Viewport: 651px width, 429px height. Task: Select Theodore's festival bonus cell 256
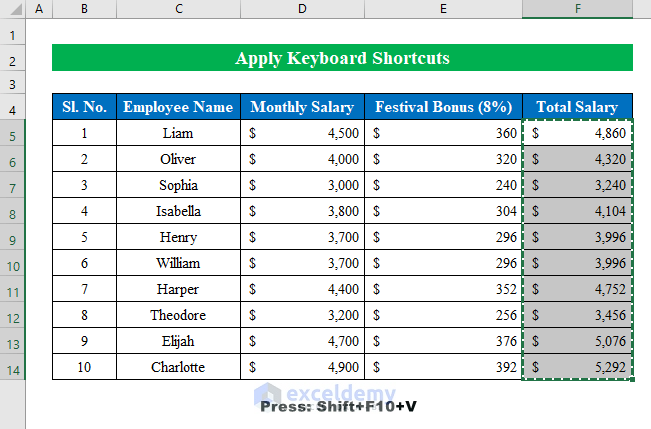(x=444, y=315)
